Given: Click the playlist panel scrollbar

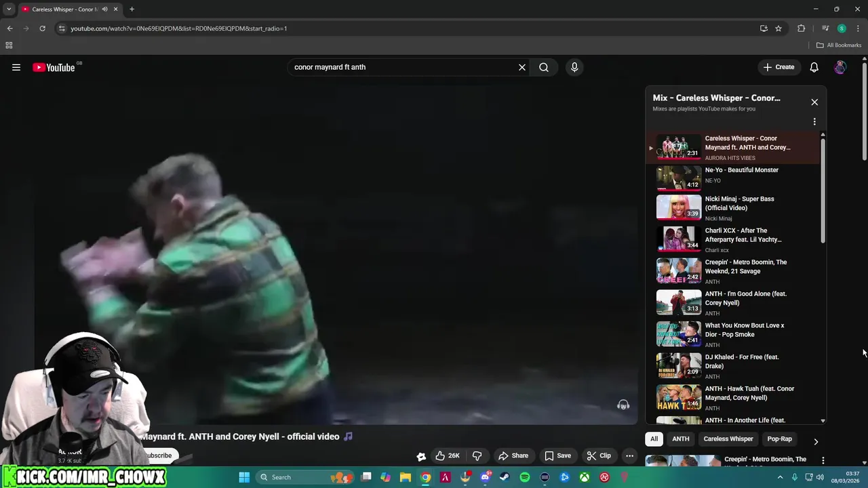Looking at the screenshot, I should (x=823, y=190).
